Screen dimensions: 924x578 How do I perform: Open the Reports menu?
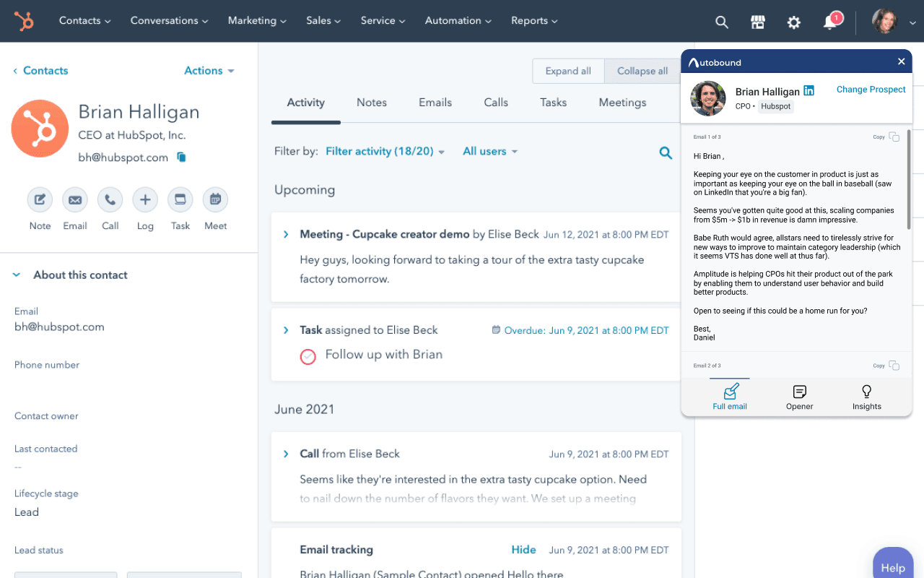[x=534, y=21]
